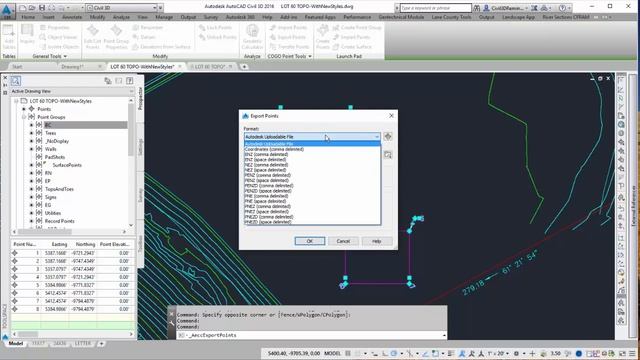Expand the Points node in Prospector tree
The width and height of the screenshot is (640, 360).
pyautogui.click(x=24, y=109)
